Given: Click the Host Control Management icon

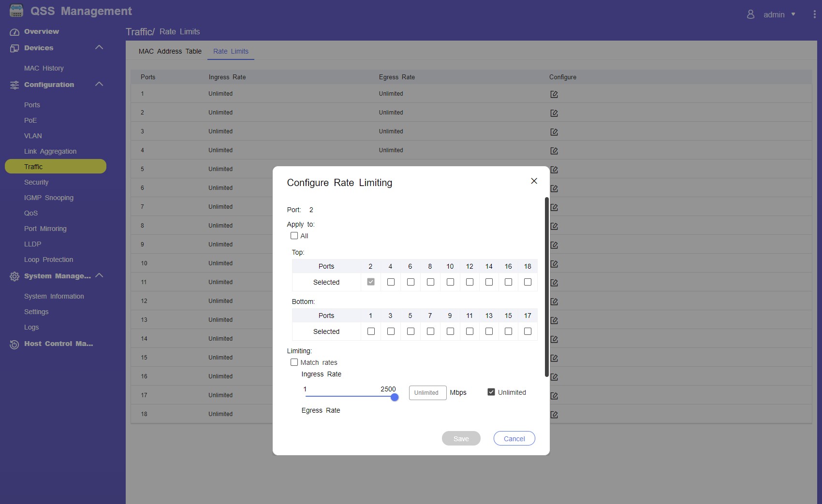Looking at the screenshot, I should click(x=15, y=344).
